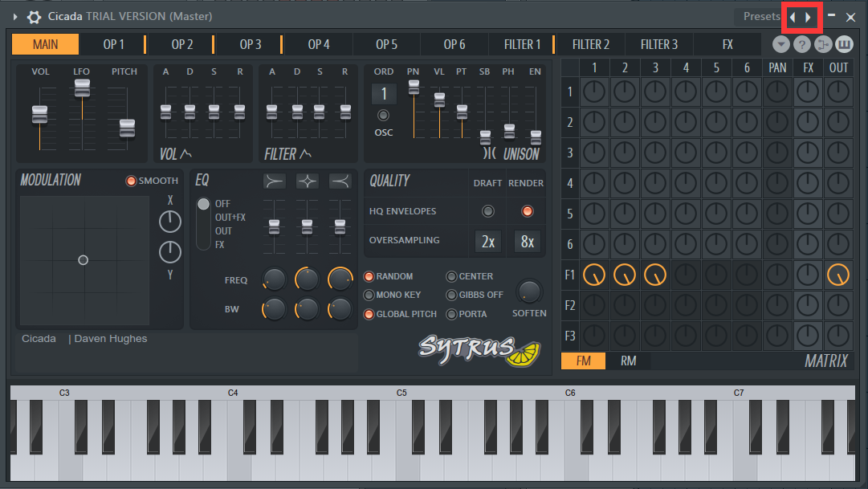Click the help question mark icon
Screen dimensions: 868x489
[801, 44]
